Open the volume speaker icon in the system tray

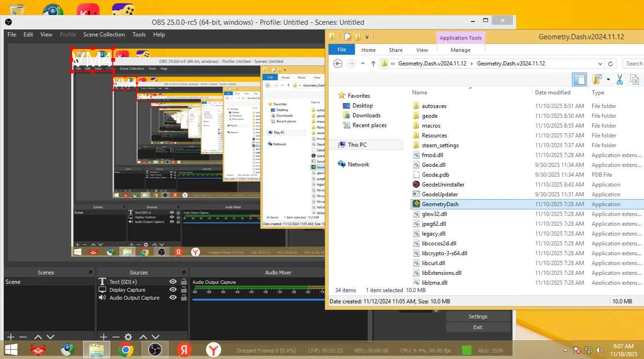click(599, 350)
